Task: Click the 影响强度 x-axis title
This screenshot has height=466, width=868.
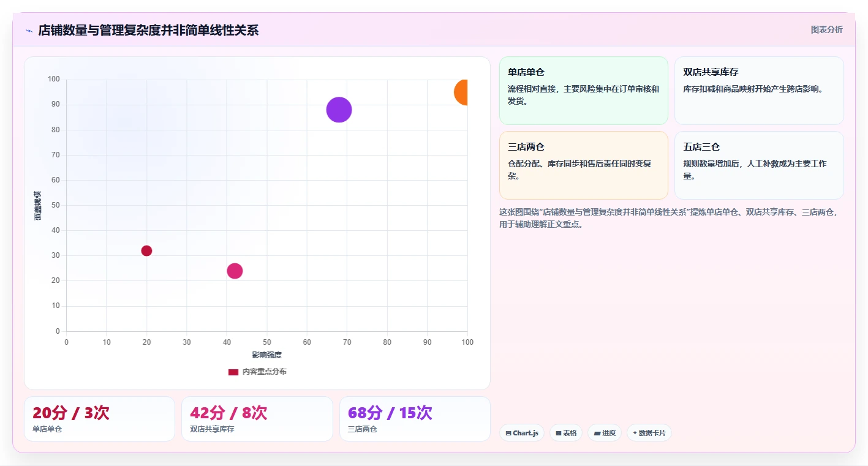Action: (267, 355)
